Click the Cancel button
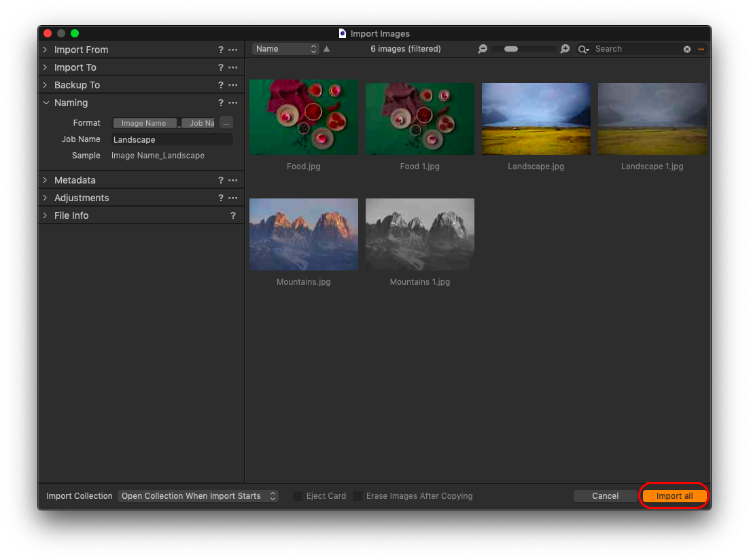749x560 pixels. pos(605,496)
